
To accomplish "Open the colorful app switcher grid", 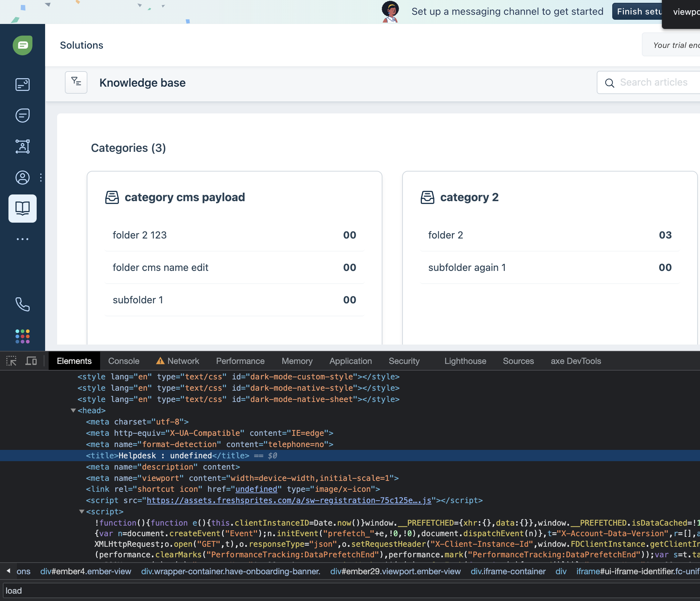I will [x=23, y=336].
